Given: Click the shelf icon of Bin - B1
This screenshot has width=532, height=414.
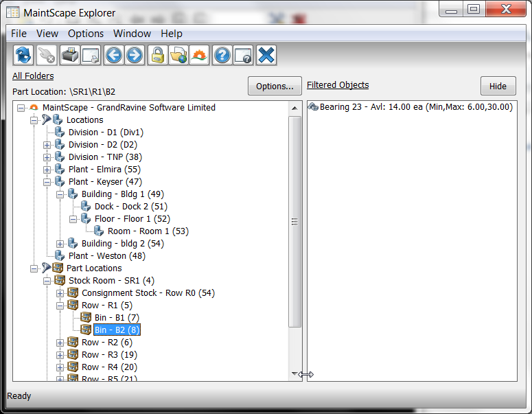Looking at the screenshot, I should [86, 317].
